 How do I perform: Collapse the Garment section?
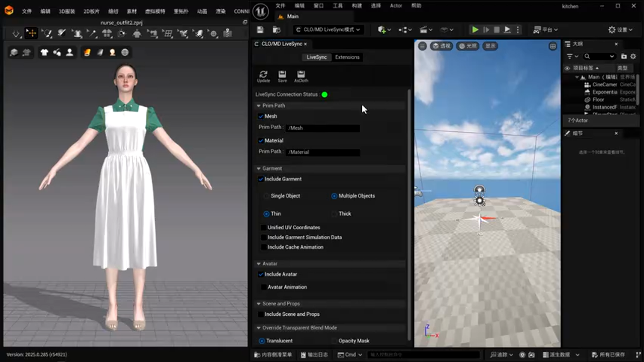coord(259,168)
